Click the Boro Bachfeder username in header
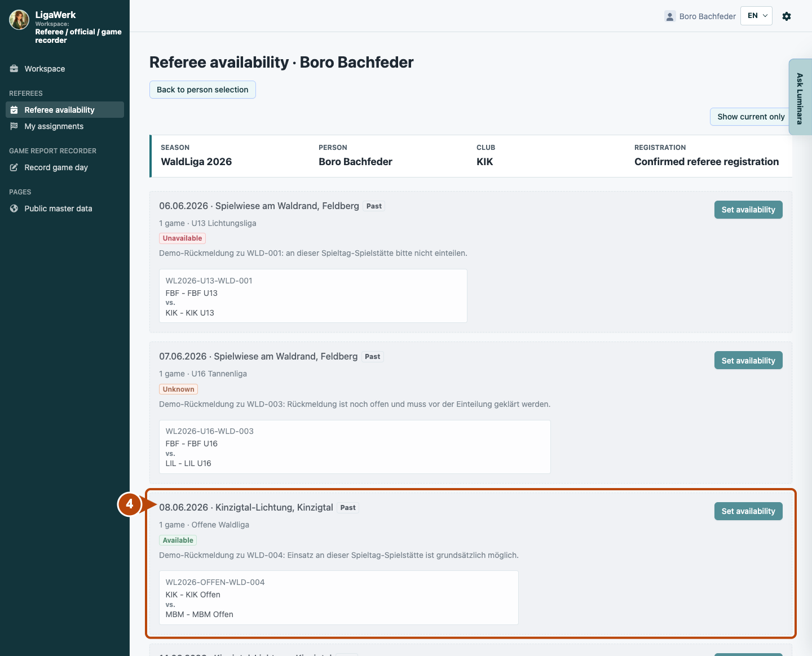 coord(707,16)
